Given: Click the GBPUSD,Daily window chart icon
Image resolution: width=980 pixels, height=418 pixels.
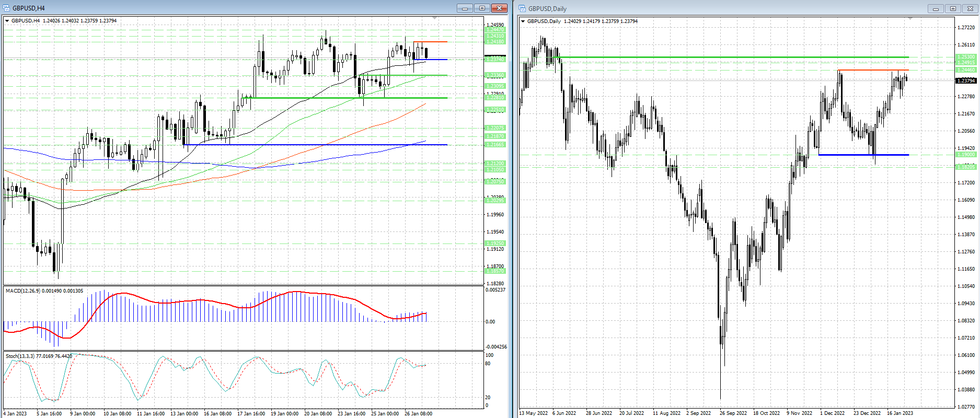Looking at the screenshot, I should click(x=522, y=8).
